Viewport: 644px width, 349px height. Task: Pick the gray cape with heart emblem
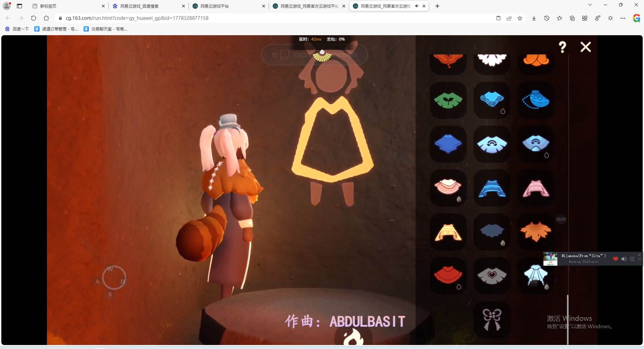coord(492,276)
